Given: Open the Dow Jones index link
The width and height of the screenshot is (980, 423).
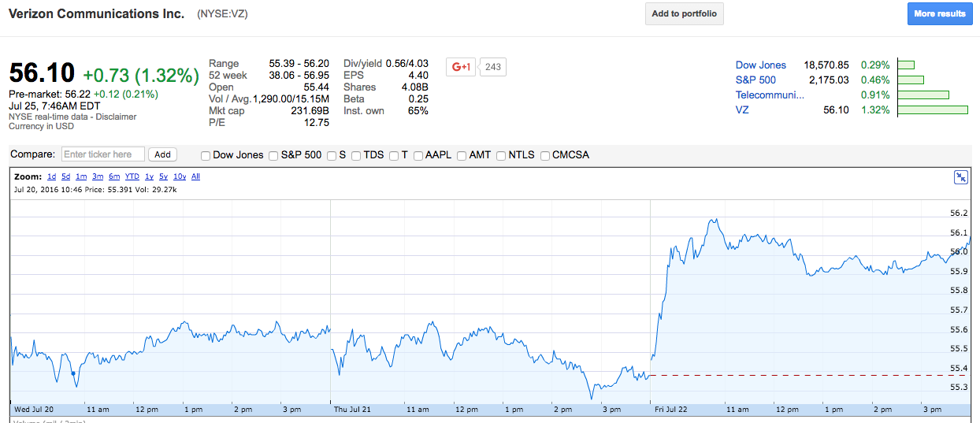Looking at the screenshot, I should [x=761, y=65].
